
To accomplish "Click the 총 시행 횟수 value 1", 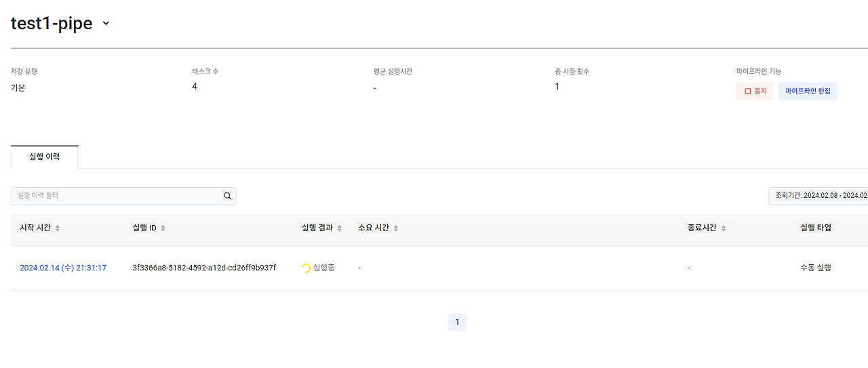I will 557,87.
